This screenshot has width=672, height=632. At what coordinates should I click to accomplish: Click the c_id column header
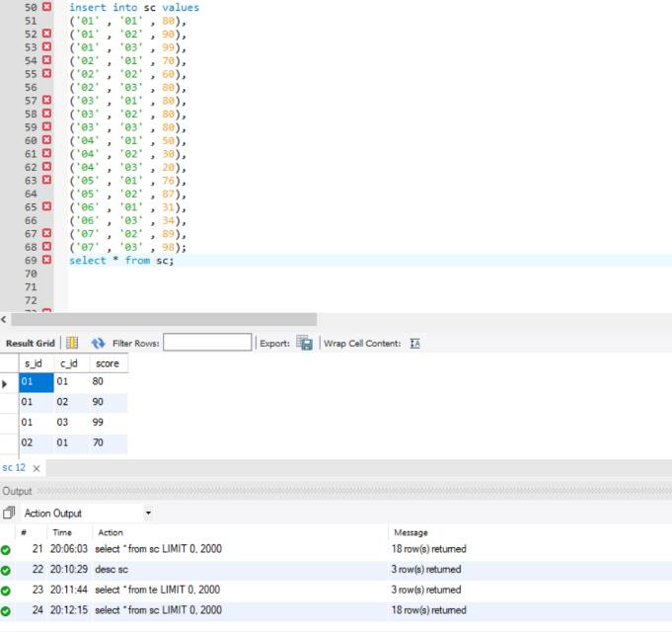(69, 364)
